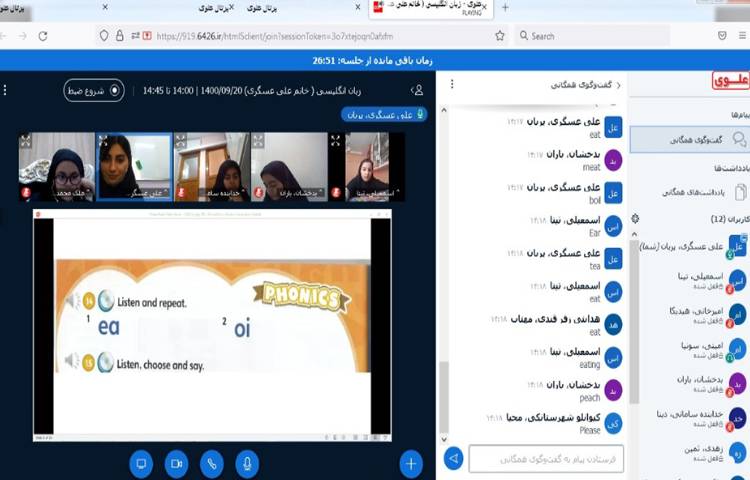Select user خدابنده سامانی، دینا
The image size is (750, 480).
[701, 419]
